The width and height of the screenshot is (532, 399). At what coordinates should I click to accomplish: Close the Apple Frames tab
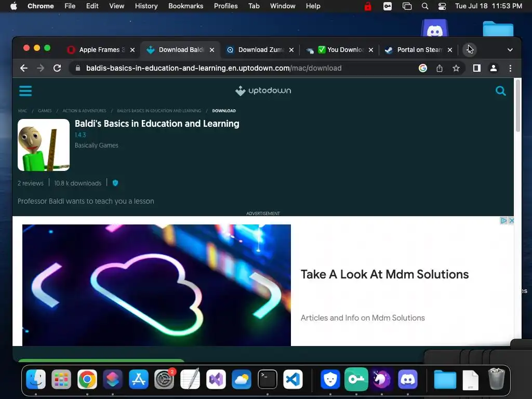pos(132,50)
